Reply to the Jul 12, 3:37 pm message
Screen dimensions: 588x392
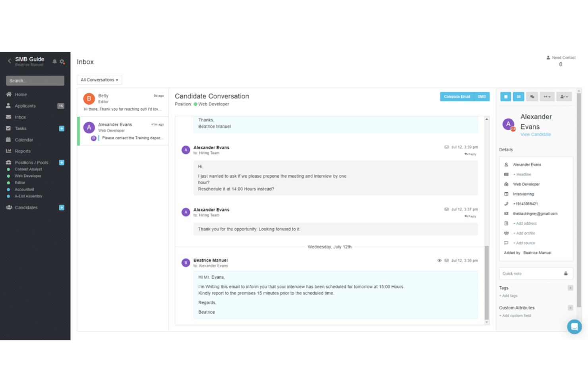pyautogui.click(x=470, y=216)
